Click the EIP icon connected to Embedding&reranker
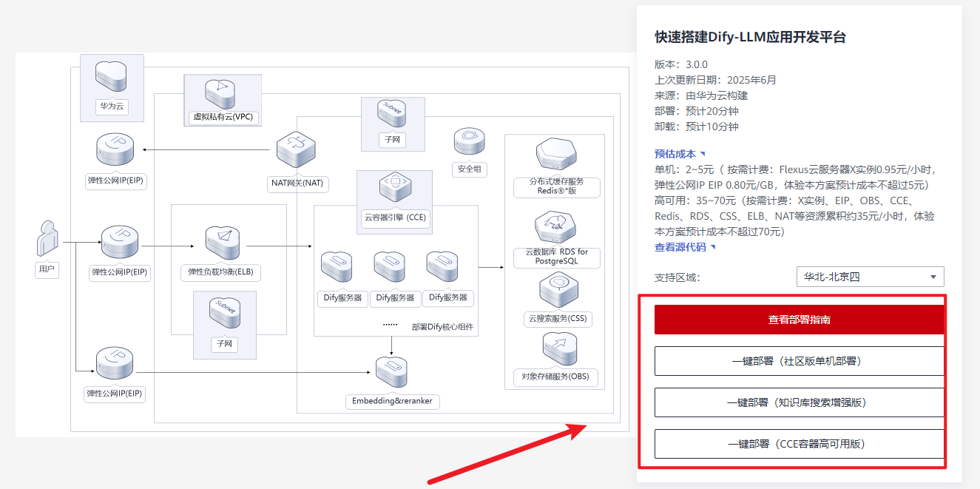 115,363
